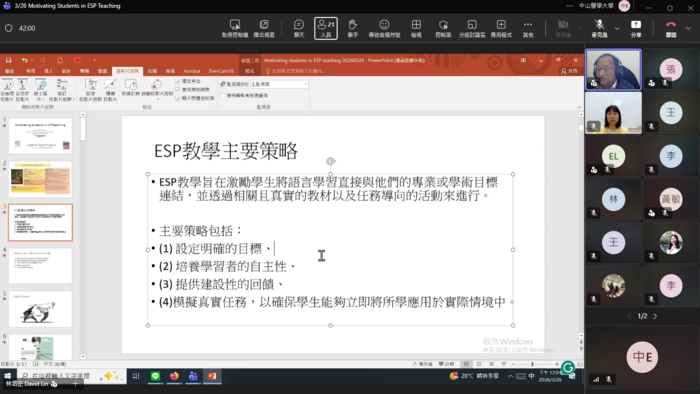Open the File tab in PowerPoint

click(x=9, y=71)
